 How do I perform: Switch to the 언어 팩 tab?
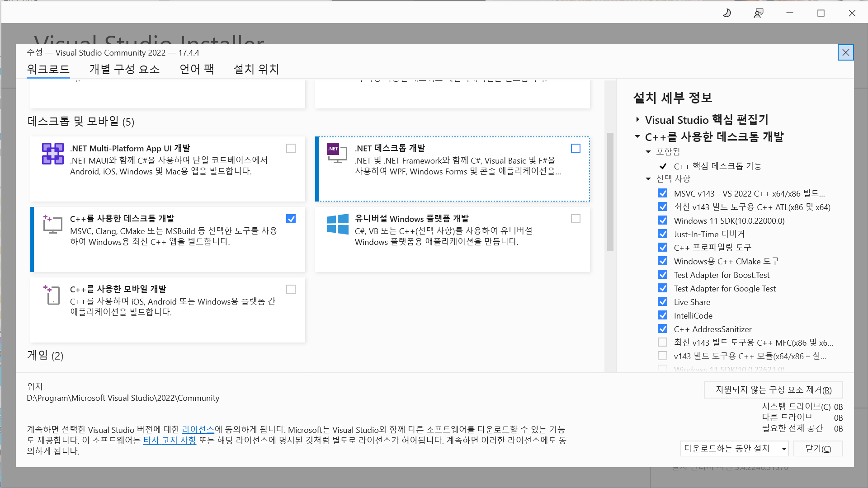pyautogui.click(x=197, y=69)
